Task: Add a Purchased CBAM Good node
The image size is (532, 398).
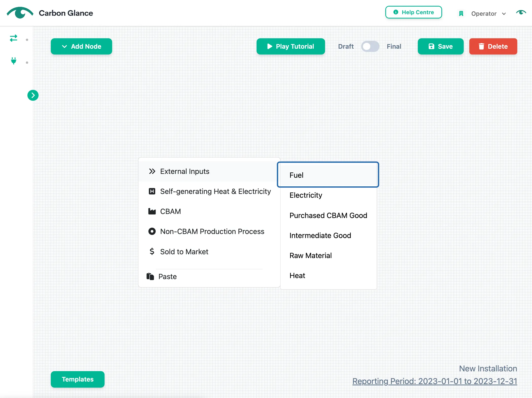Action: click(328, 215)
